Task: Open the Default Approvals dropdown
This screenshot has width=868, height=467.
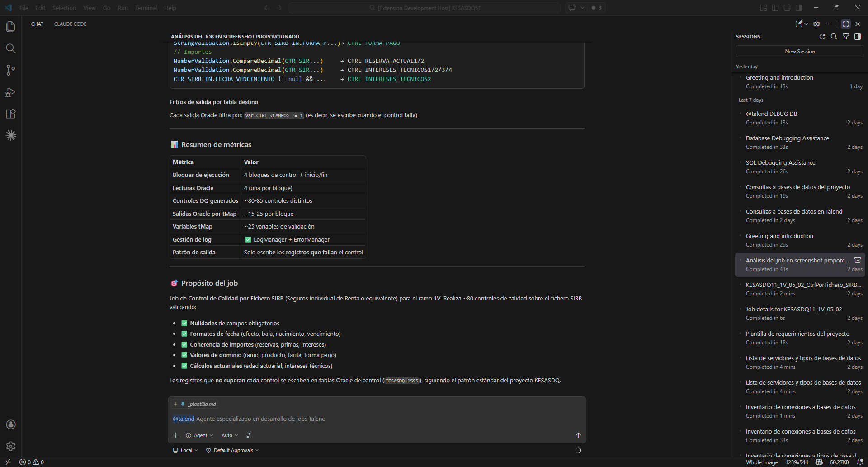Action: [x=232, y=450]
